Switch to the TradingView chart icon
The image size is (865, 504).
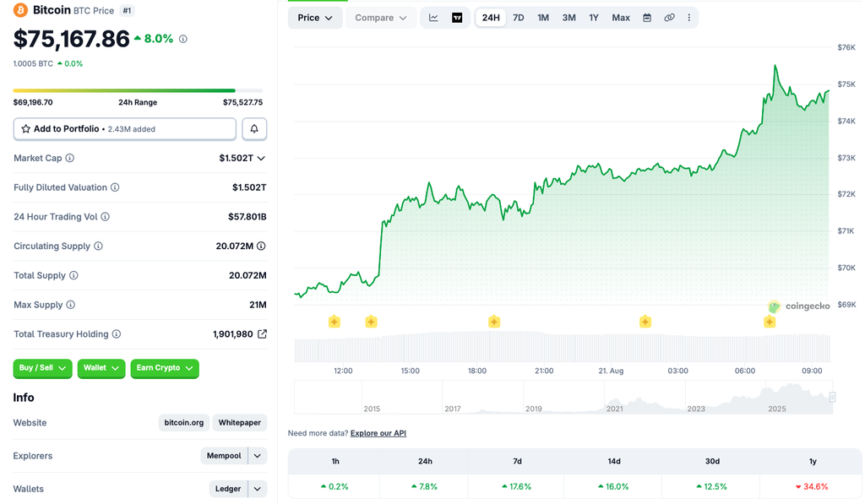pos(457,18)
